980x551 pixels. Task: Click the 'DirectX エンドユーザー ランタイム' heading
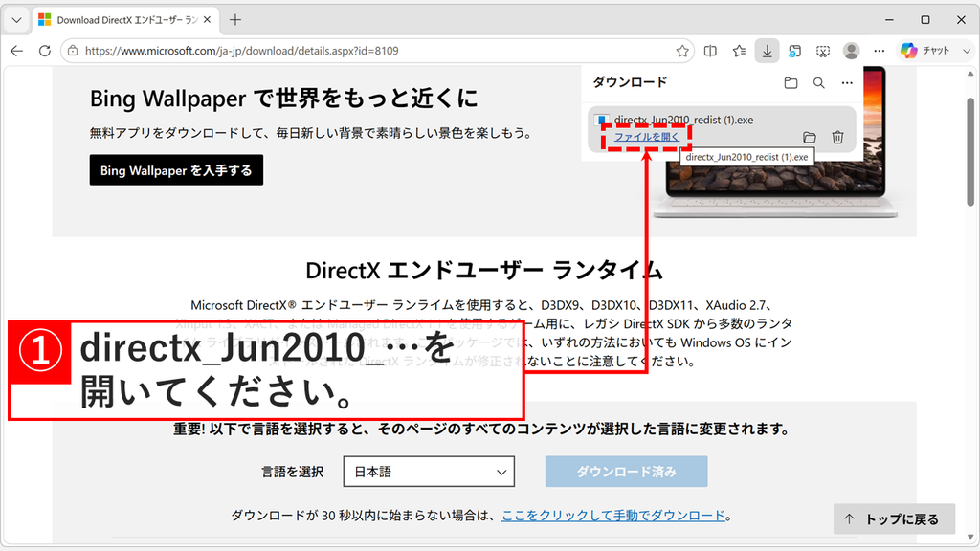(x=484, y=271)
